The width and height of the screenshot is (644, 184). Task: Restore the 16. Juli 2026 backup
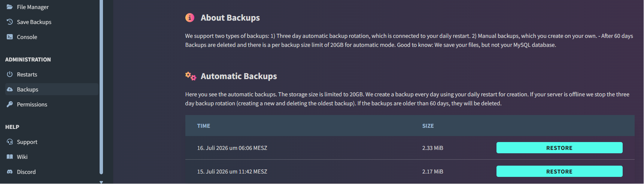[559, 148]
